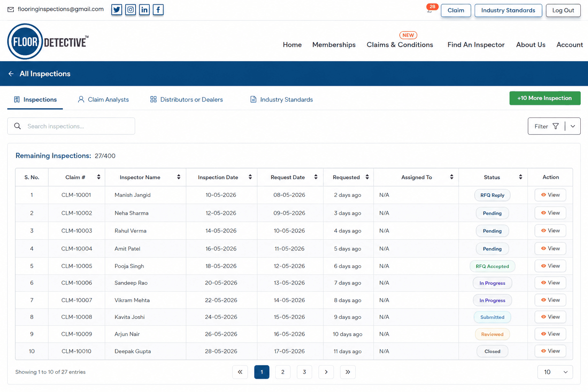Image resolution: width=588 pixels, height=392 pixels.
Task: Switch to the Claim Analysts tab
Action: point(103,100)
